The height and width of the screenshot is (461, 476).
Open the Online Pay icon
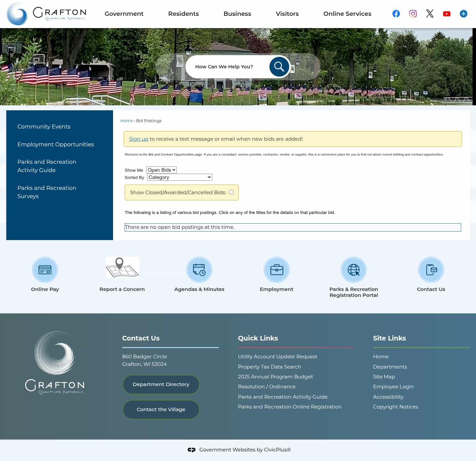(x=45, y=269)
